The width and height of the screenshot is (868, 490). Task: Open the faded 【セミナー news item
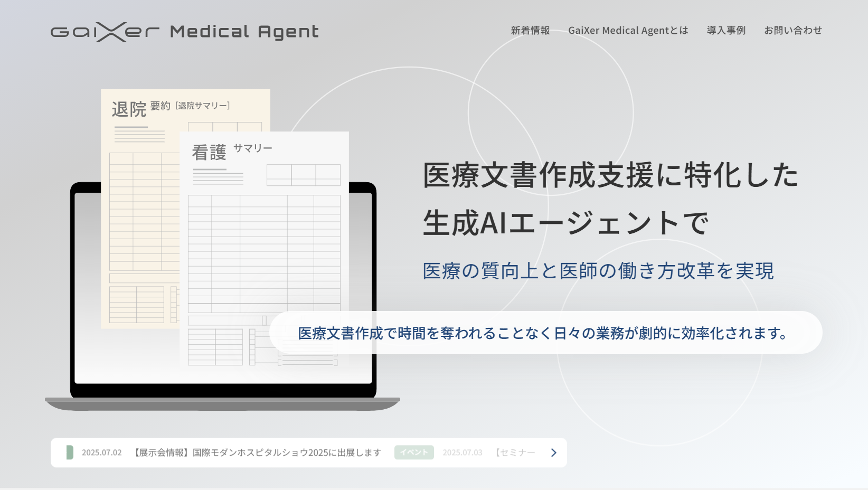coord(514,453)
